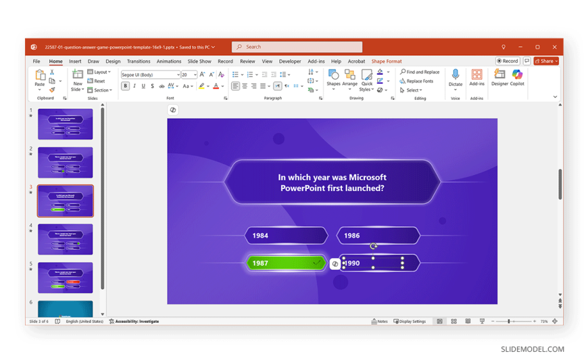Image resolution: width=588 pixels, height=364 pixels.
Task: Switch to the Design tab
Action: (x=113, y=61)
